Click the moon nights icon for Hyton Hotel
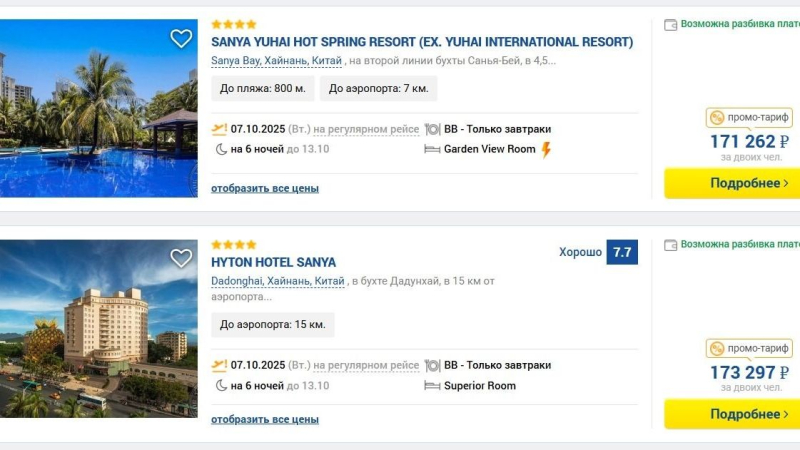The height and width of the screenshot is (450, 800). [219, 386]
